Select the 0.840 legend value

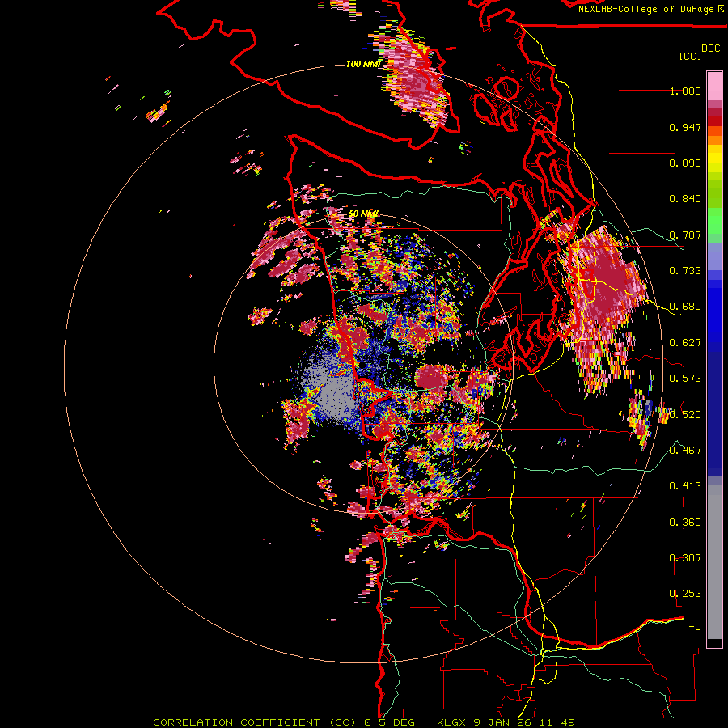[685, 199]
